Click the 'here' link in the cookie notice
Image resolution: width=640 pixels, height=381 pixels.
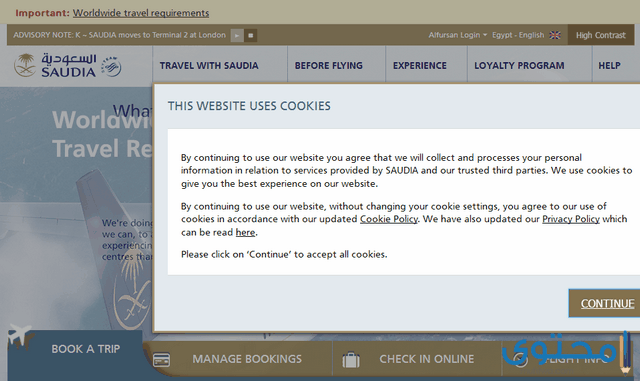coord(245,232)
